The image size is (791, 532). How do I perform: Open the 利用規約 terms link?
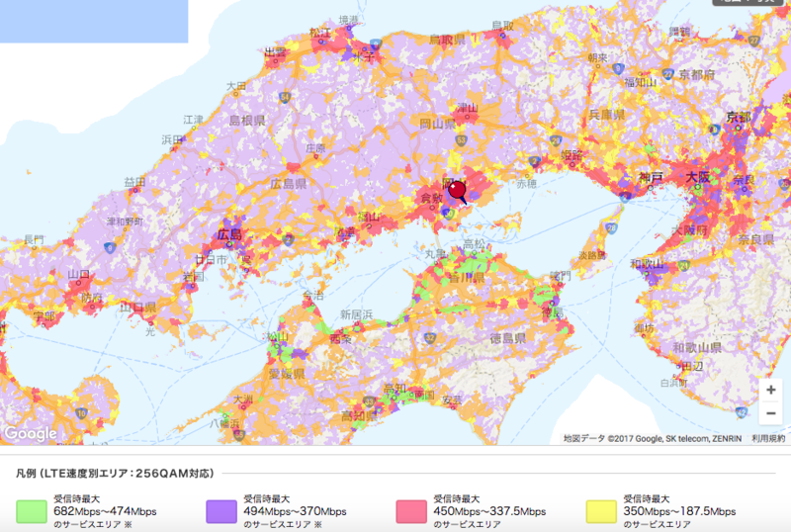[x=768, y=439]
